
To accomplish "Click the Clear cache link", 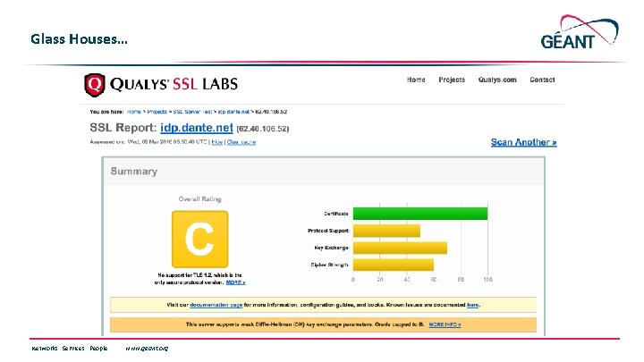I will coord(241,142).
